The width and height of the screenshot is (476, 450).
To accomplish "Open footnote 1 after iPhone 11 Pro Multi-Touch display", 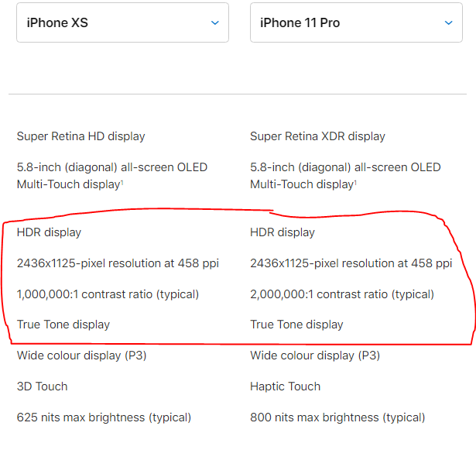I will (355, 182).
